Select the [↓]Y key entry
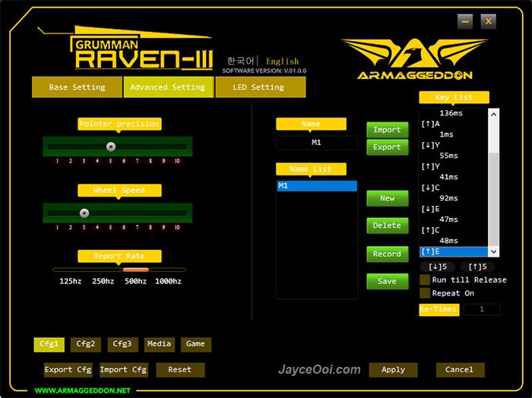532x398 pixels. 454,145
